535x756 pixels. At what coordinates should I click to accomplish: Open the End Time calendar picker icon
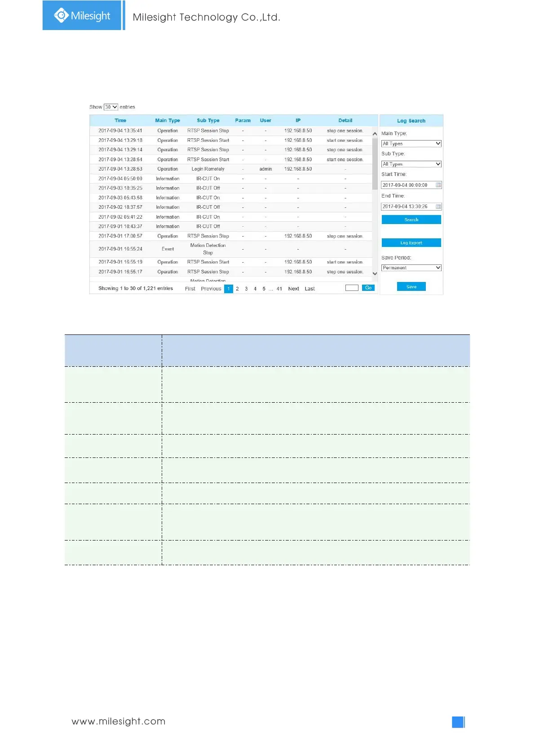pos(438,207)
